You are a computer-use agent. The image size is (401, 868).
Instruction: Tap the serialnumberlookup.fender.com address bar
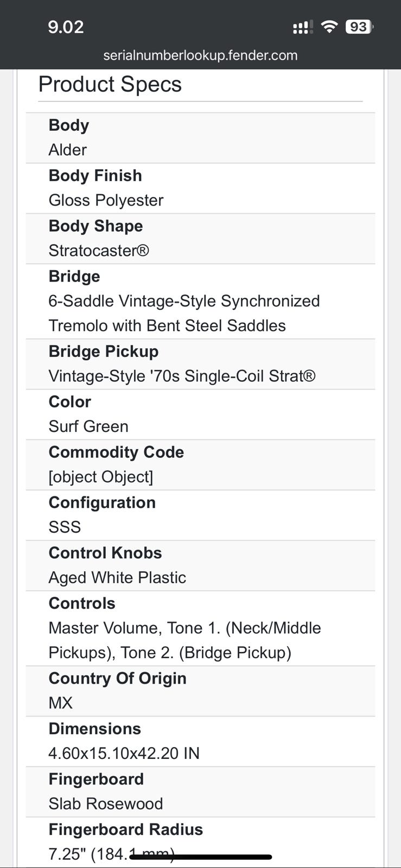(200, 55)
